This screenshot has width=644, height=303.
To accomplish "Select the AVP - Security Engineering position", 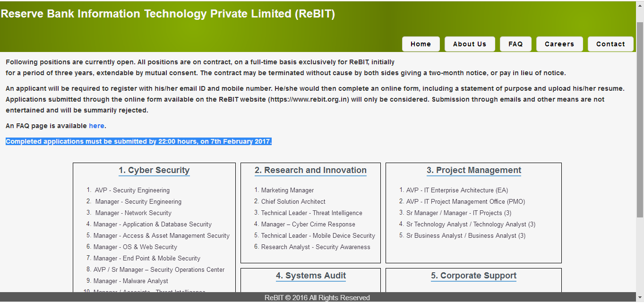I will pos(131,190).
